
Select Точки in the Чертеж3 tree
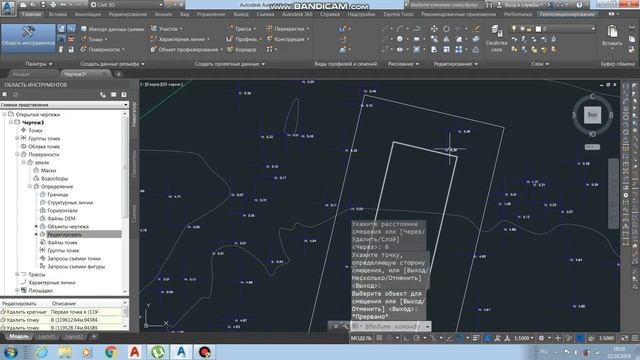[35, 130]
